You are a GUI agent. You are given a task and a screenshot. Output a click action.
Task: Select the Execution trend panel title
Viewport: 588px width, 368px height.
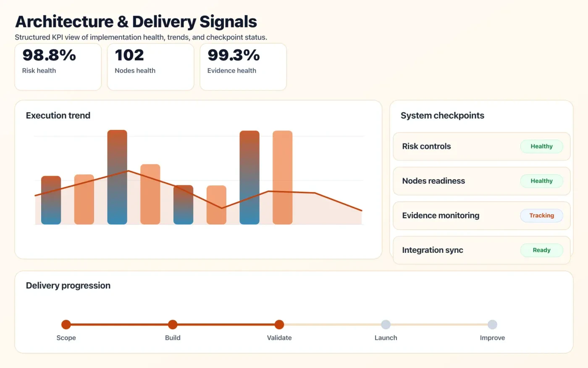(58, 115)
